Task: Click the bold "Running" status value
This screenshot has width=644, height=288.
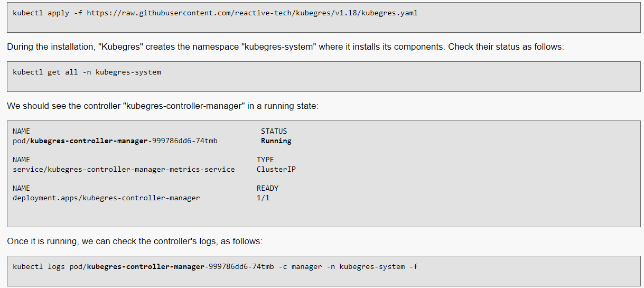Action: [276, 141]
